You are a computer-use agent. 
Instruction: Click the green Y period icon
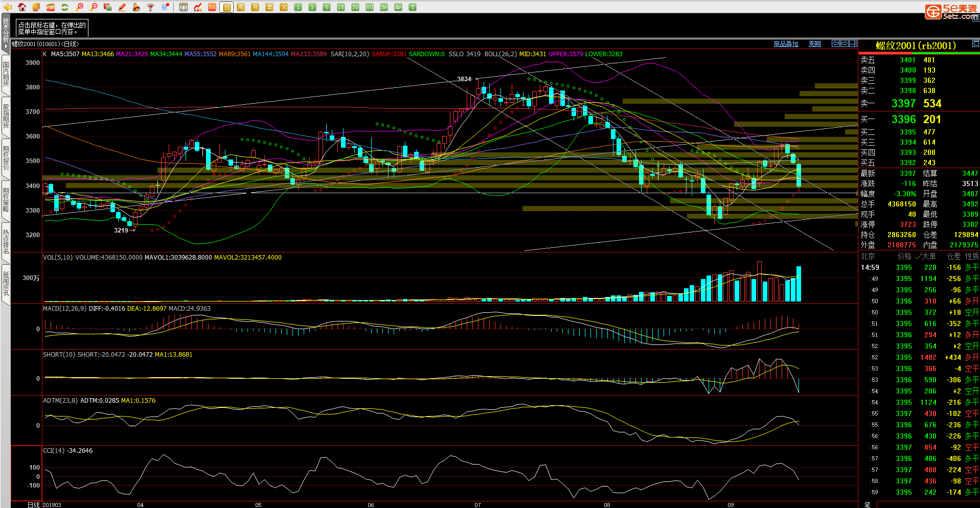click(413, 7)
